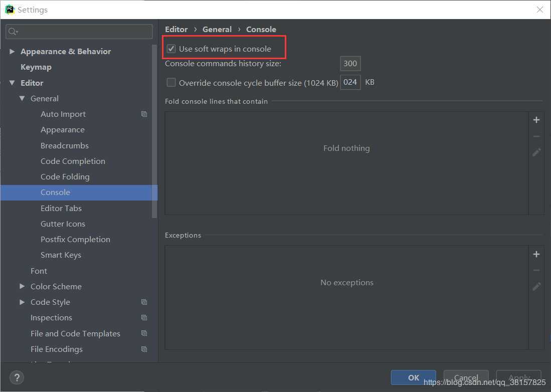Focus the settings search field
The image size is (551, 392).
click(79, 32)
